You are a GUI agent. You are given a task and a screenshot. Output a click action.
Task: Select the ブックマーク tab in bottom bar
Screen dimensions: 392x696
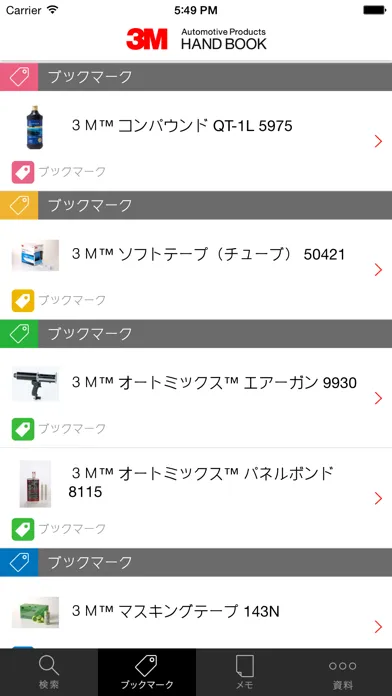click(x=147, y=672)
